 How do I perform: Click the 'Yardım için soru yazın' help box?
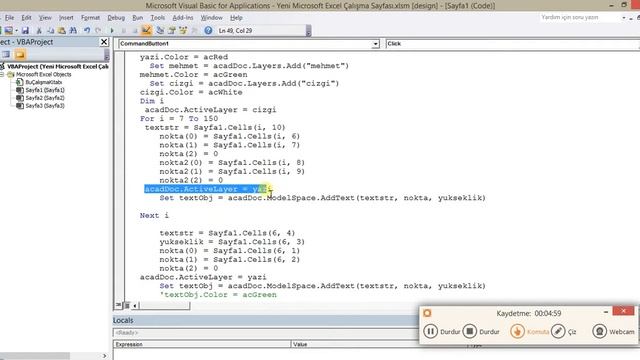580,17
